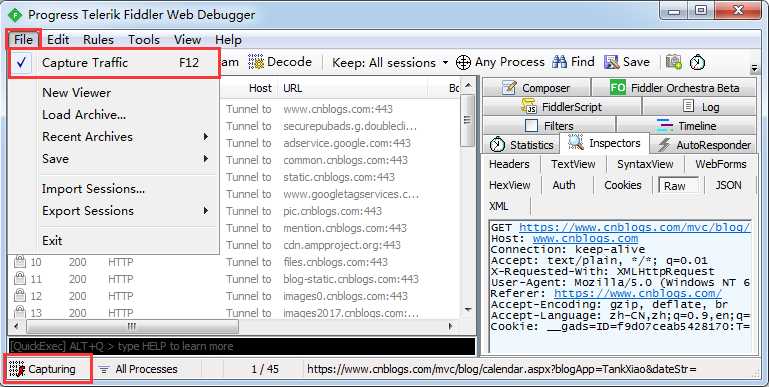Select the Headers inspector tab
The image size is (769, 387).
tap(509, 164)
